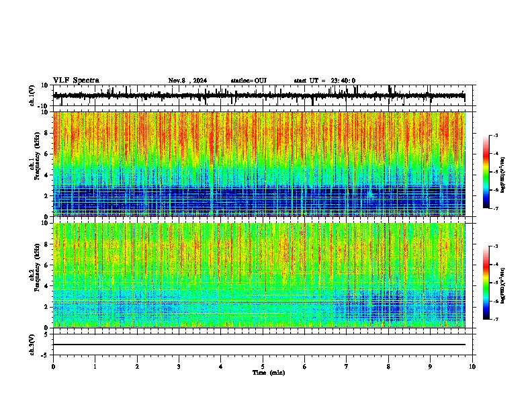Viewport: 532px width, 411px height.
Task: Click the 'Time (min)' axis label
Action: (x=269, y=373)
